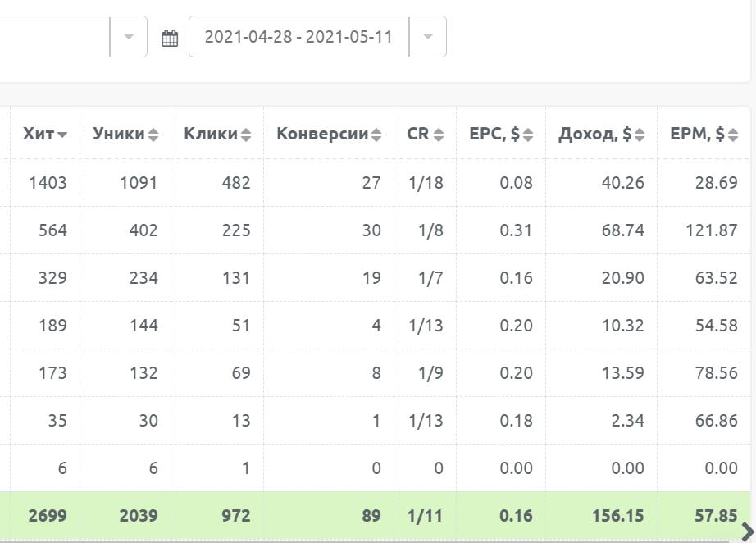This screenshot has height=543, width=756.
Task: Open the date range dropdown arrow
Action: click(x=427, y=37)
